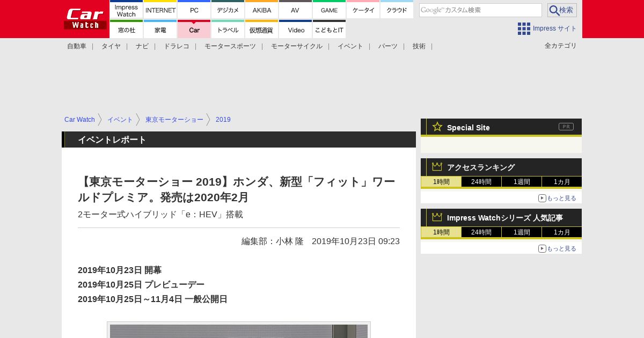Click the Impress サイト text link

(555, 28)
